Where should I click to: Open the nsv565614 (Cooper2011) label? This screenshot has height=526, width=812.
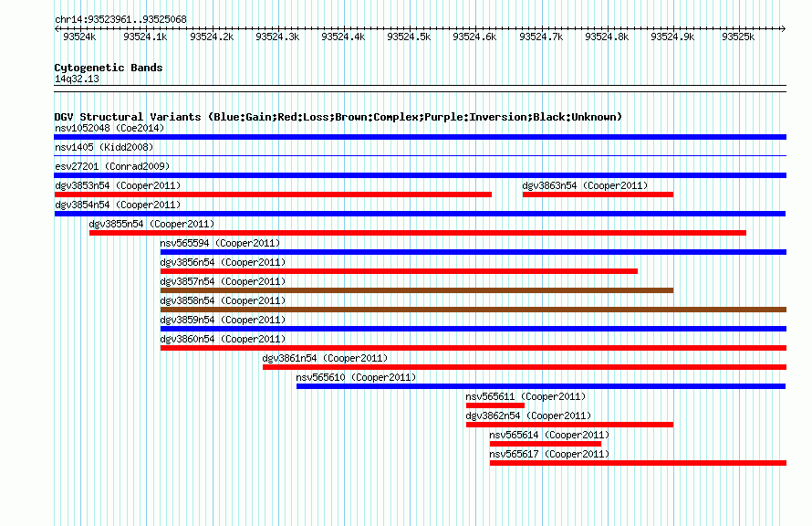tap(549, 435)
